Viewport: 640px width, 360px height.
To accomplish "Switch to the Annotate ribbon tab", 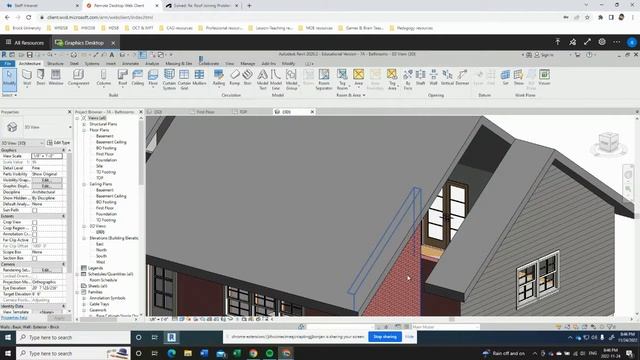I will 131,64.
